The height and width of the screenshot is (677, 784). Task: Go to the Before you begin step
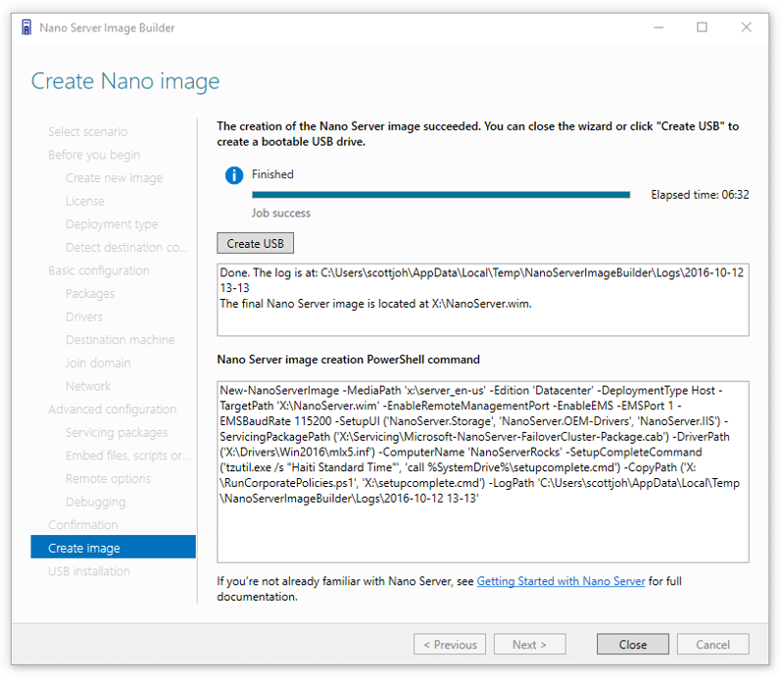pyautogui.click(x=94, y=155)
